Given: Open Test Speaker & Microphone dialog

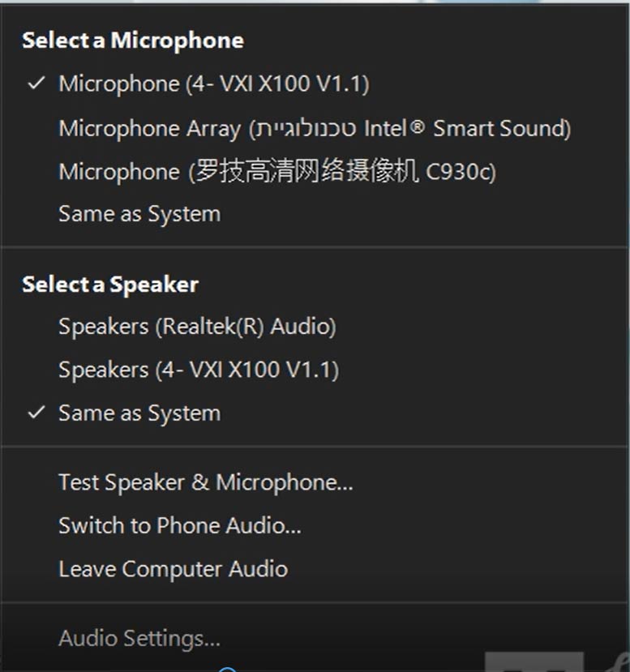Looking at the screenshot, I should (315, 482).
